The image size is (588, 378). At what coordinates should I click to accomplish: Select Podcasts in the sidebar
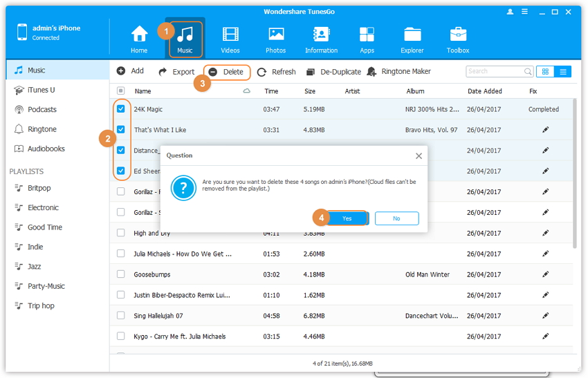[42, 109]
